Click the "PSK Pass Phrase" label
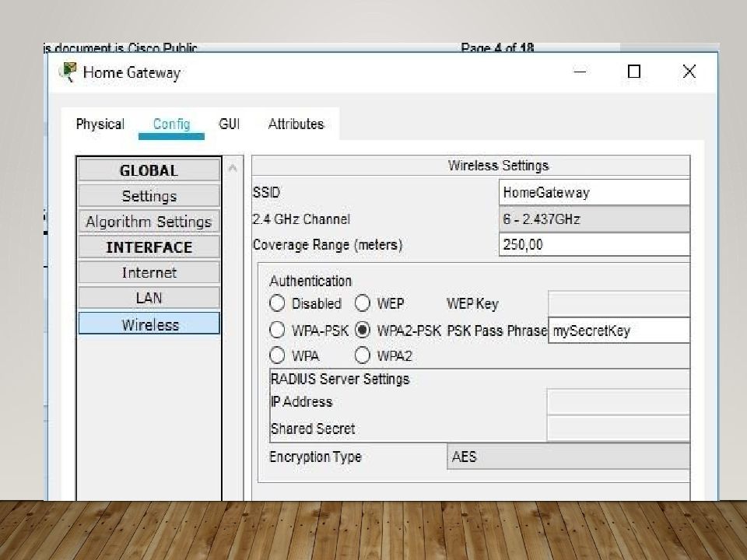The height and width of the screenshot is (560, 747). click(x=496, y=331)
